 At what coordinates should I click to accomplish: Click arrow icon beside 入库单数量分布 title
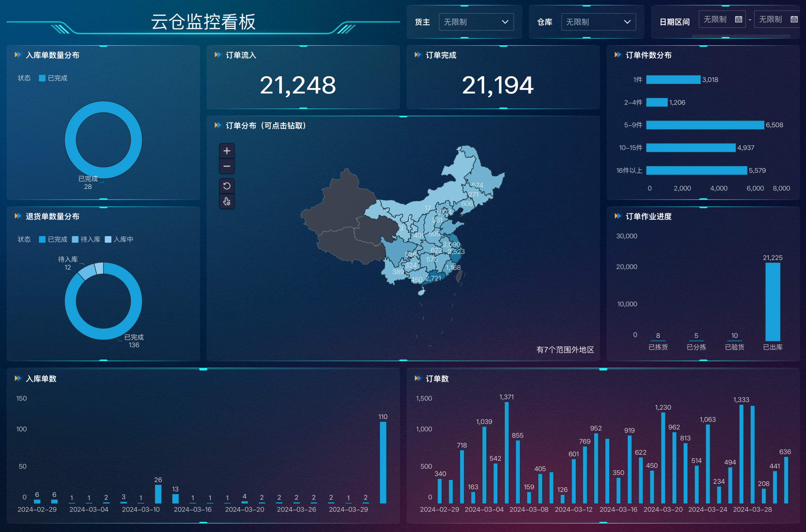pyautogui.click(x=18, y=55)
